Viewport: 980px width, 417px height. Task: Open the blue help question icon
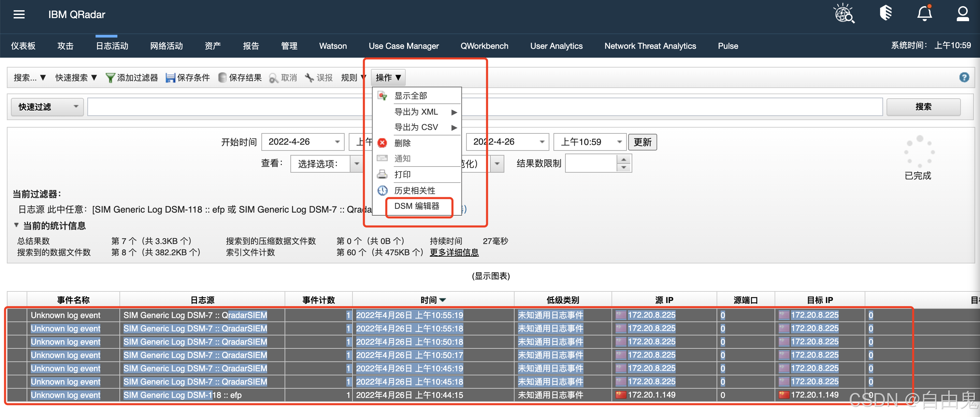(x=964, y=77)
